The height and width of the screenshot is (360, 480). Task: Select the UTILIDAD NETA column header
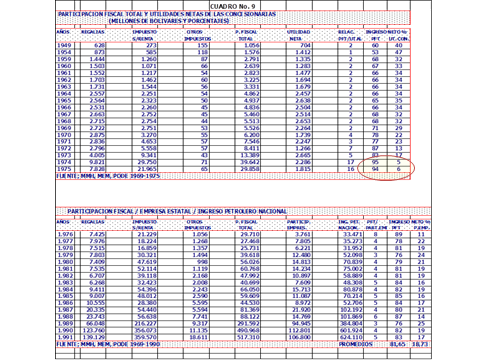(298, 35)
